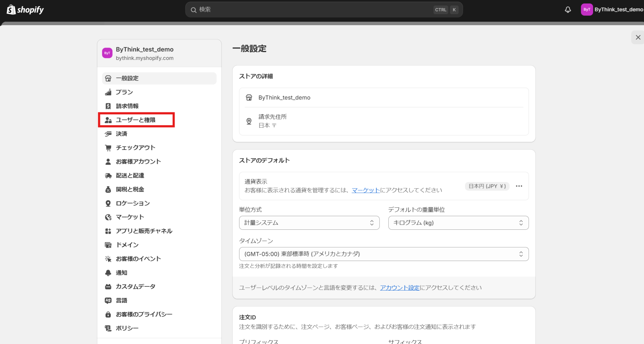Open マーケット settings (globe icon)

(x=129, y=217)
